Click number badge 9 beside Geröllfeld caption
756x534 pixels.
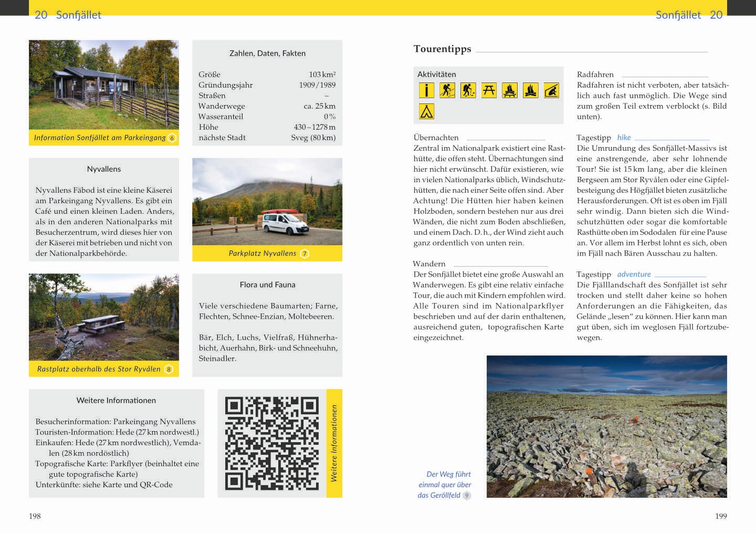[467, 495]
